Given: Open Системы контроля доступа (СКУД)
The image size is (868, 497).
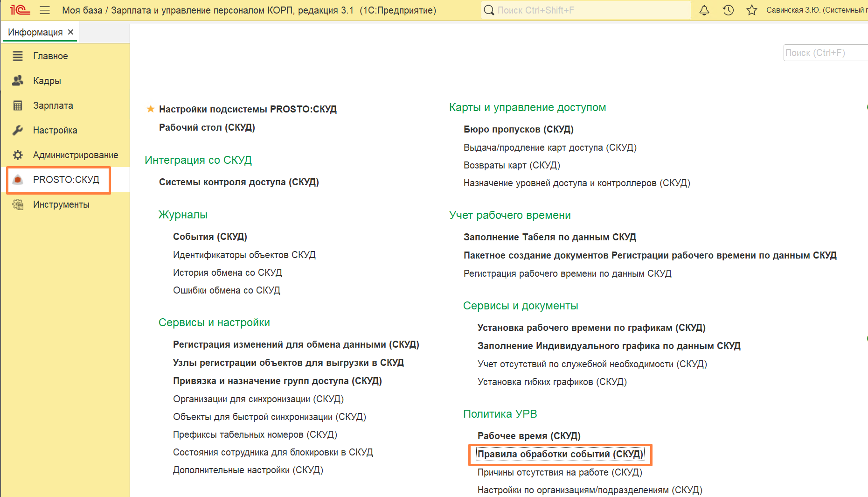Looking at the screenshot, I should pyautogui.click(x=239, y=182).
